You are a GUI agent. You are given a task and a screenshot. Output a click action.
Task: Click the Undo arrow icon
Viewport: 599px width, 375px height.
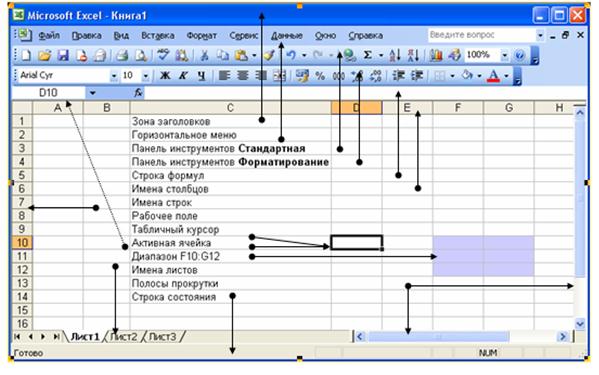point(291,56)
